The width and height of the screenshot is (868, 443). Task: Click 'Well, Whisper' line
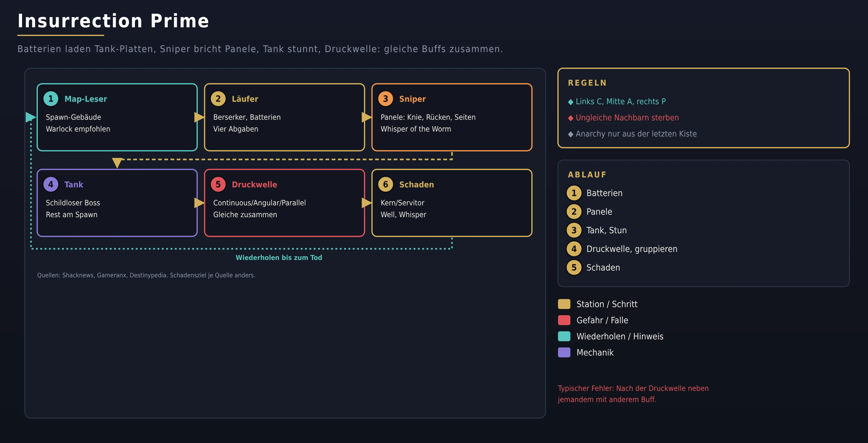pyautogui.click(x=403, y=215)
